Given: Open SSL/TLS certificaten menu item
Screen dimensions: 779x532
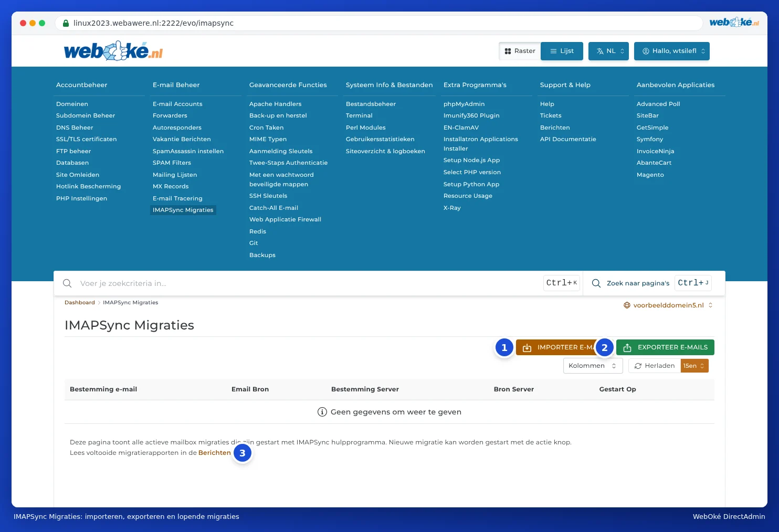Looking at the screenshot, I should (87, 139).
